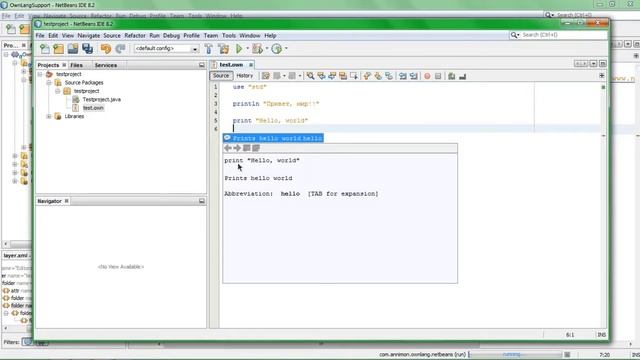The width and height of the screenshot is (640, 360).
Task: Click Find Next Occurrence icon
Action: click(x=332, y=76)
